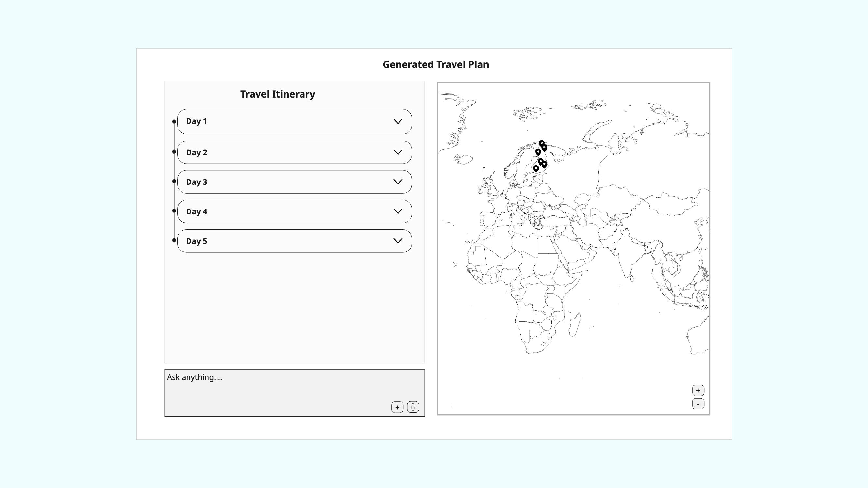The image size is (868, 488).
Task: Click the timeline dot beside Day 2
Action: pyautogui.click(x=174, y=152)
